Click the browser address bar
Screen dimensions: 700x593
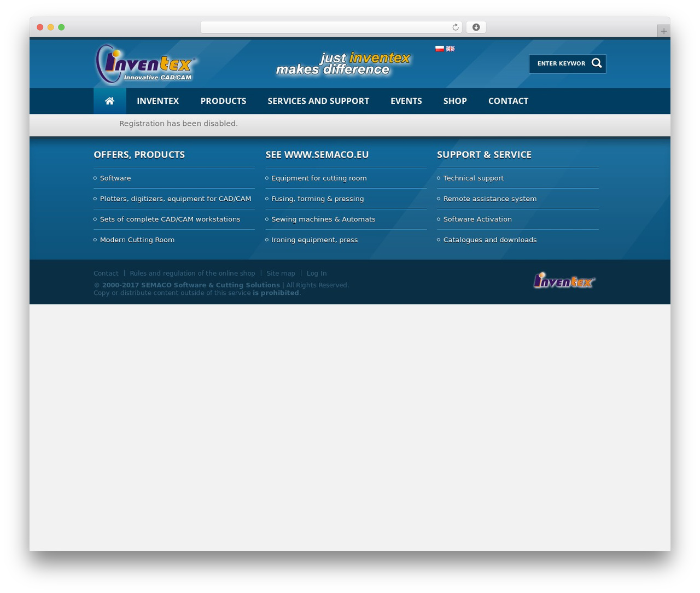(331, 27)
